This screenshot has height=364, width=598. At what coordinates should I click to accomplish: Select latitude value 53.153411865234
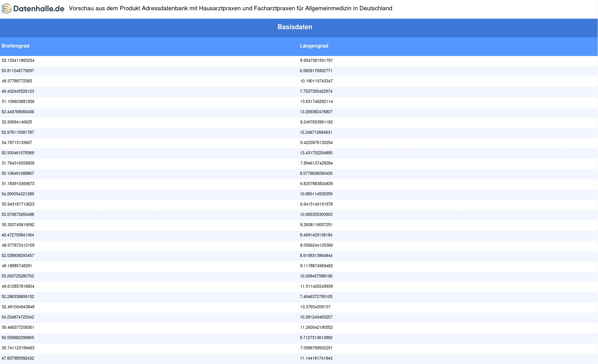(18, 61)
